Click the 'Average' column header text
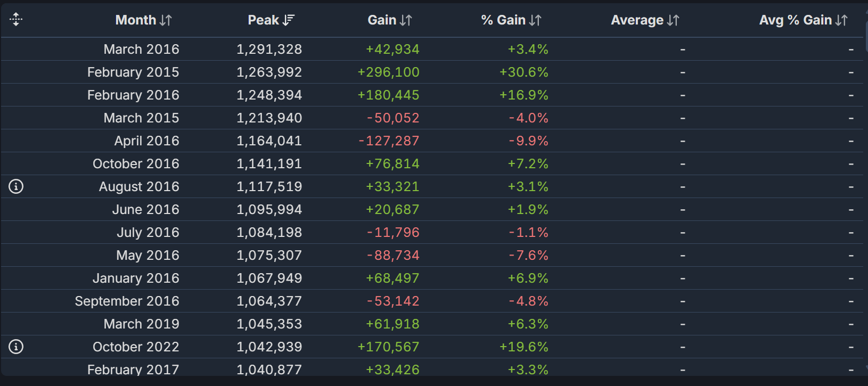This screenshot has height=386, width=868. pos(637,20)
